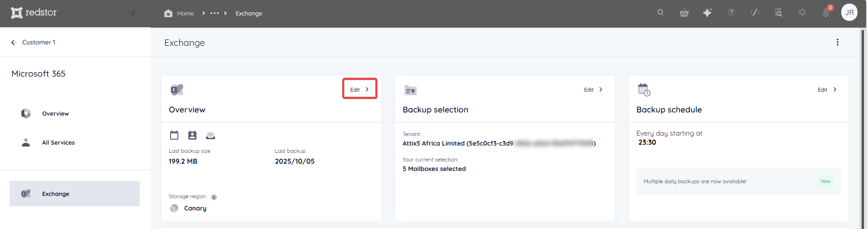Click the 'Backup schedule' card title
The image size is (868, 229).
click(x=669, y=110)
